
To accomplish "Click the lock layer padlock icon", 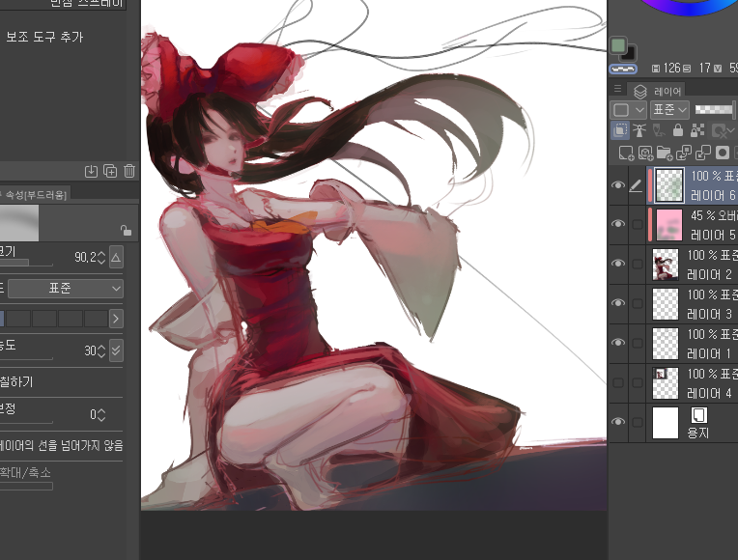I will [x=678, y=130].
